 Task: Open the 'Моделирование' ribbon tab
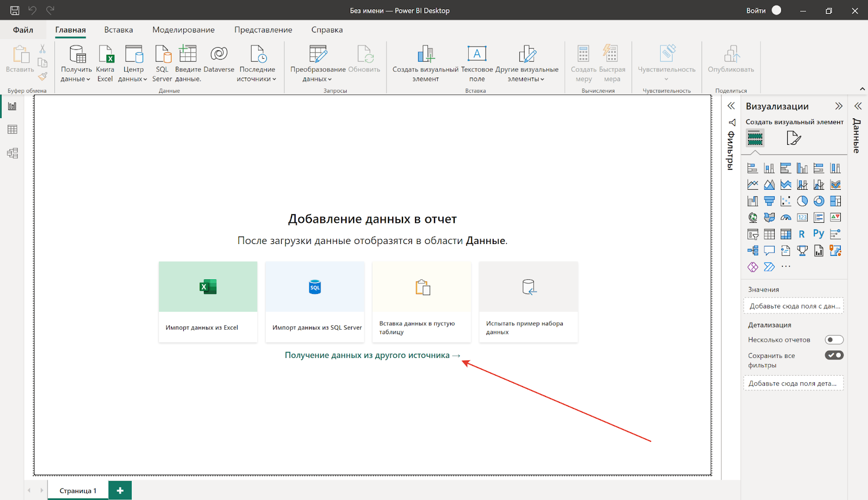183,30
